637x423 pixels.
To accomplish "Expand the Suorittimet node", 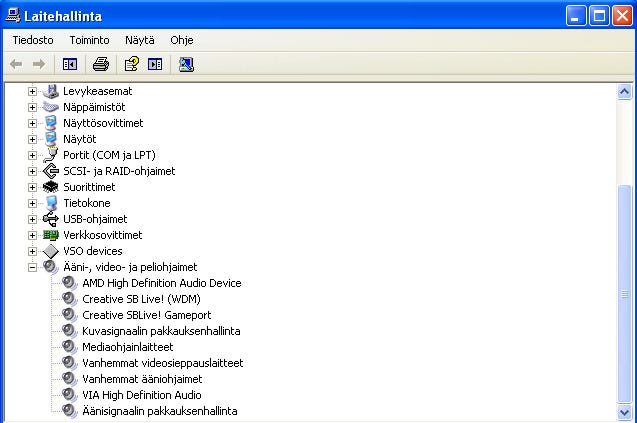I will click(x=32, y=187).
